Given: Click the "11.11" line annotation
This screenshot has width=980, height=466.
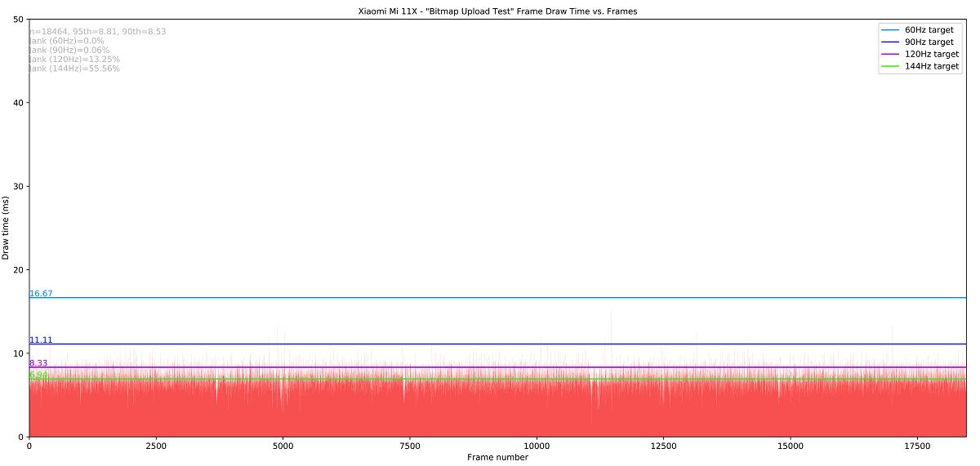Looking at the screenshot, I should coord(41,340).
